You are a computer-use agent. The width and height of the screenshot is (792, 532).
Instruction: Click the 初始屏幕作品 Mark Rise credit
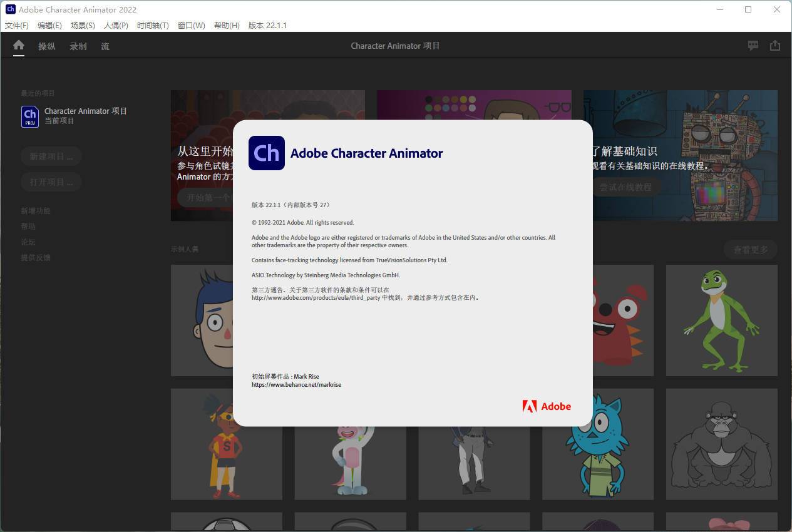coord(285,377)
